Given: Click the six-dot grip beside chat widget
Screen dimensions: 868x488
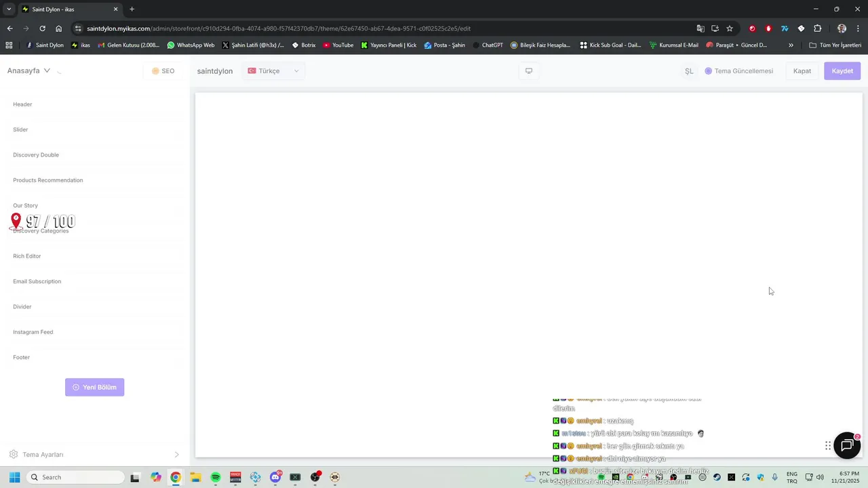Looking at the screenshot, I should tap(828, 446).
